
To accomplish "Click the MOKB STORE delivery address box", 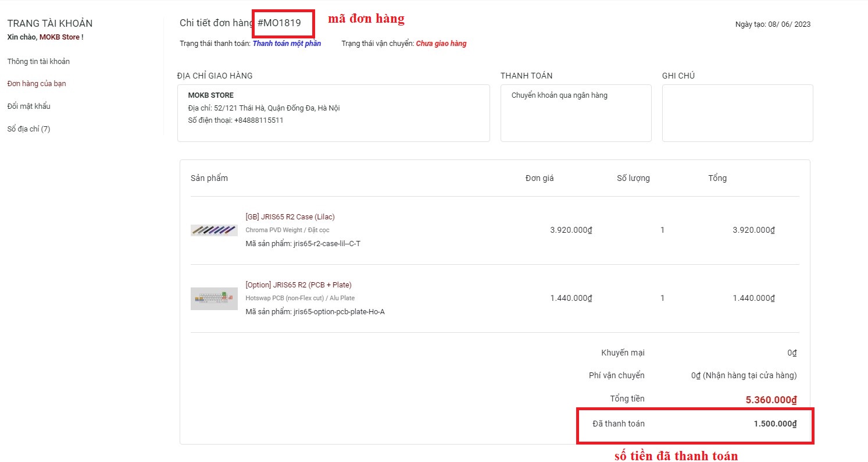I will [x=333, y=113].
